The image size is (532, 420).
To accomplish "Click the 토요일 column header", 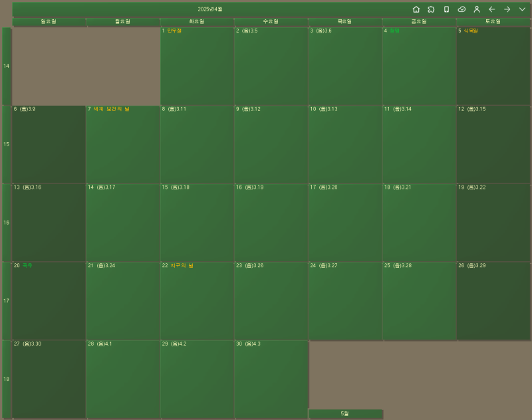I will 492,21.
